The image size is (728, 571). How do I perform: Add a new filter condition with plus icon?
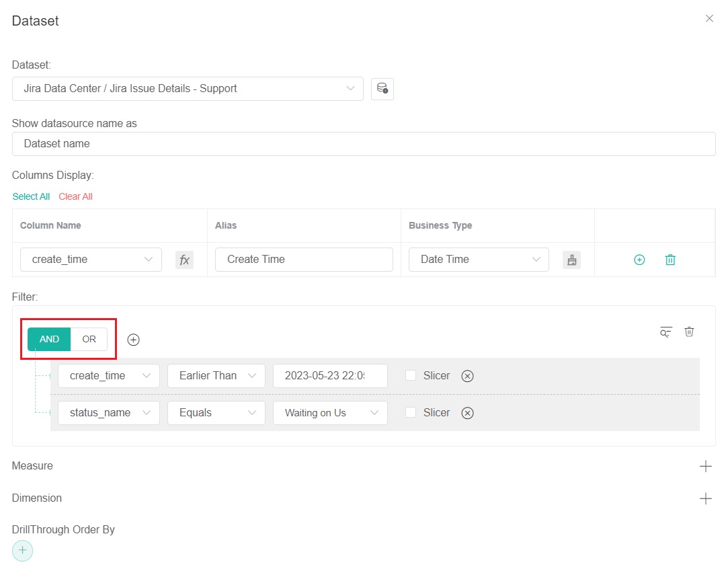(x=134, y=340)
